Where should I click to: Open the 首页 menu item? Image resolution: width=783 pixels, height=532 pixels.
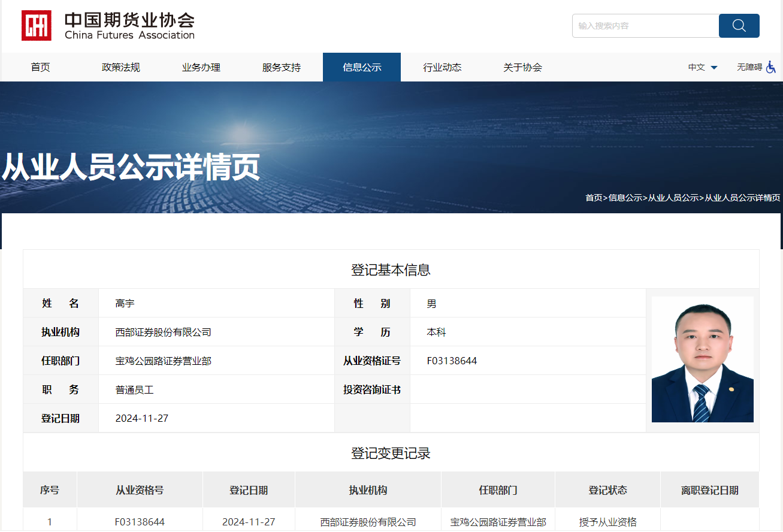click(41, 67)
